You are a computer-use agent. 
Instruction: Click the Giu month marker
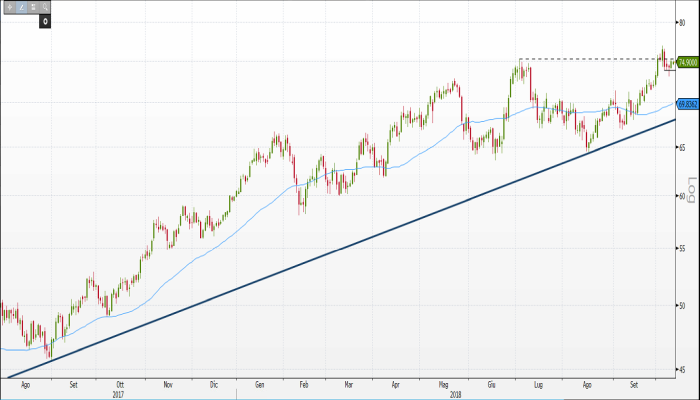tap(492, 382)
